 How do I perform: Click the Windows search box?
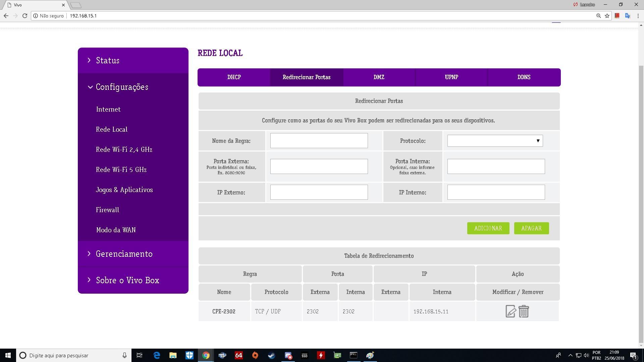pos(74,355)
